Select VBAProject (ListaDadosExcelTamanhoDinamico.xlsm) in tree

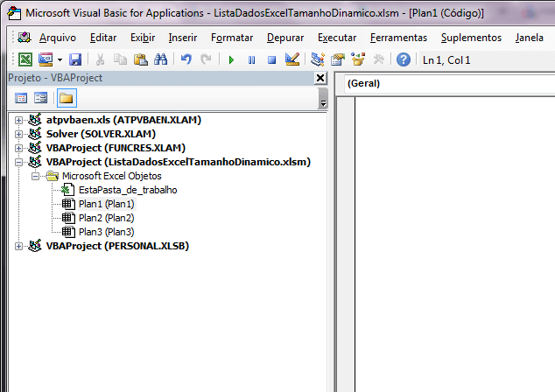click(179, 162)
